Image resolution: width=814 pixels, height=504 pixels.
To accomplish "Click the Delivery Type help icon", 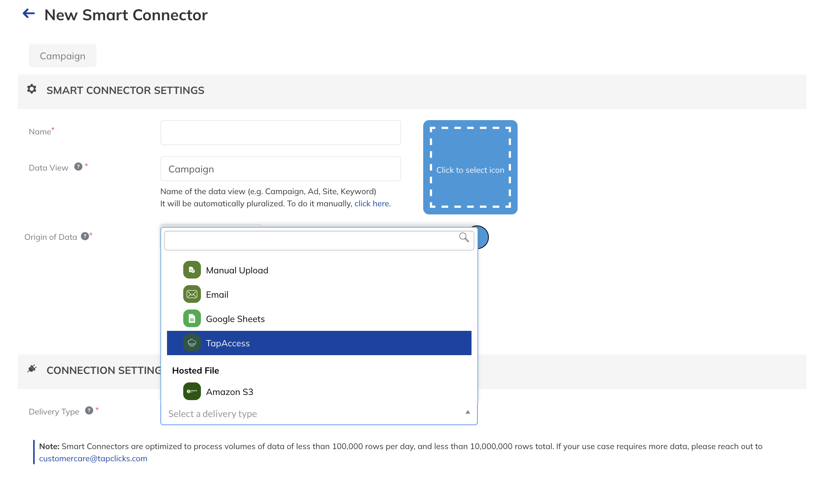I will click(x=89, y=411).
